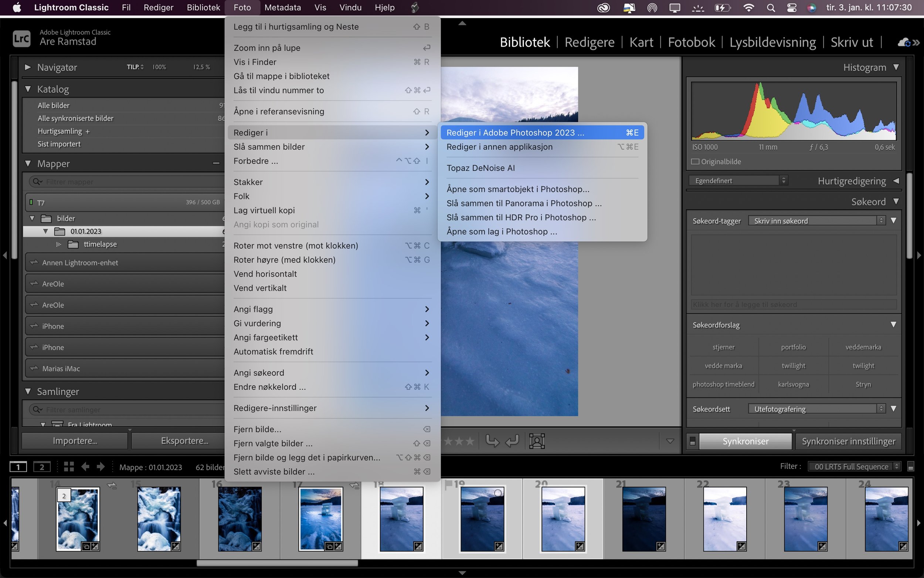Click the filmstrip horizontal scrollbar
The image size is (924, 578).
point(277,563)
